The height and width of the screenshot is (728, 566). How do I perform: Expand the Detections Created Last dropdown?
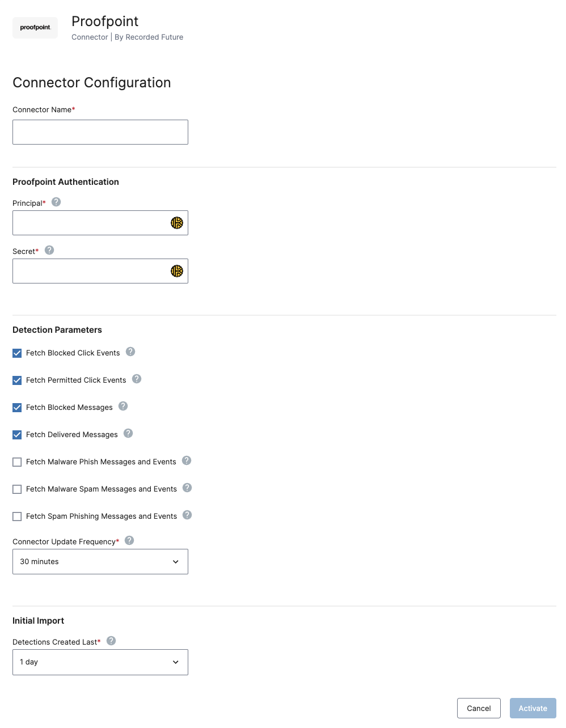tap(100, 662)
